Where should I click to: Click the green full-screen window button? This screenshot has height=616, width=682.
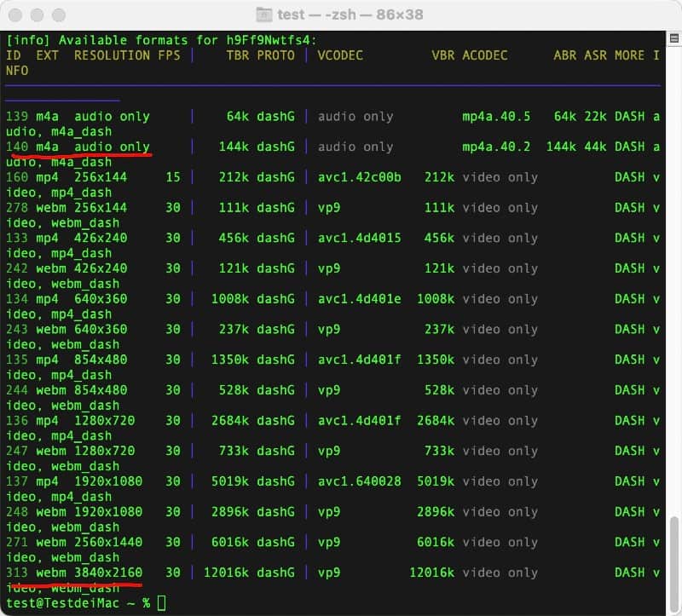click(58, 14)
